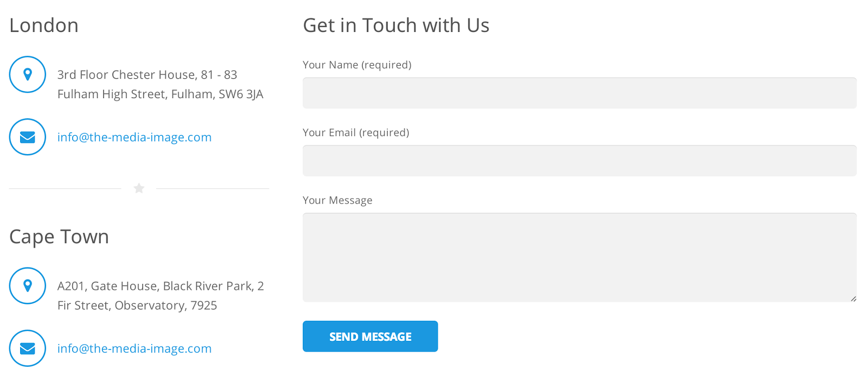Click the London envelope email icon
Screen dimensions: 868x375
(28, 137)
